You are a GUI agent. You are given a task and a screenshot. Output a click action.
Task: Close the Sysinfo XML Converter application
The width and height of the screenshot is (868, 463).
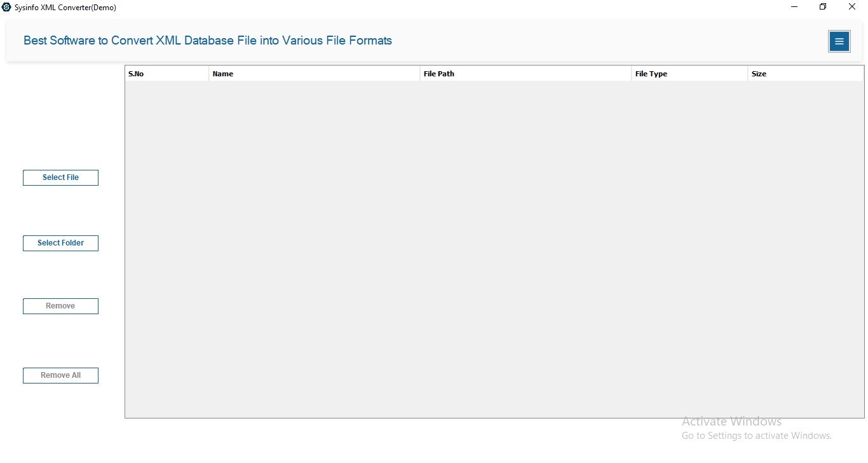point(851,6)
